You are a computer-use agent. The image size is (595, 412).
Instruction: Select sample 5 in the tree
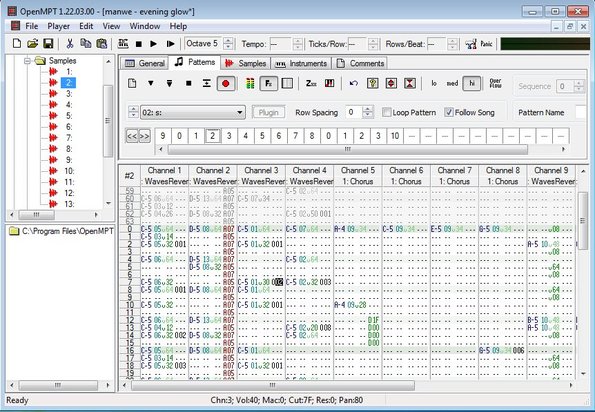pos(69,116)
